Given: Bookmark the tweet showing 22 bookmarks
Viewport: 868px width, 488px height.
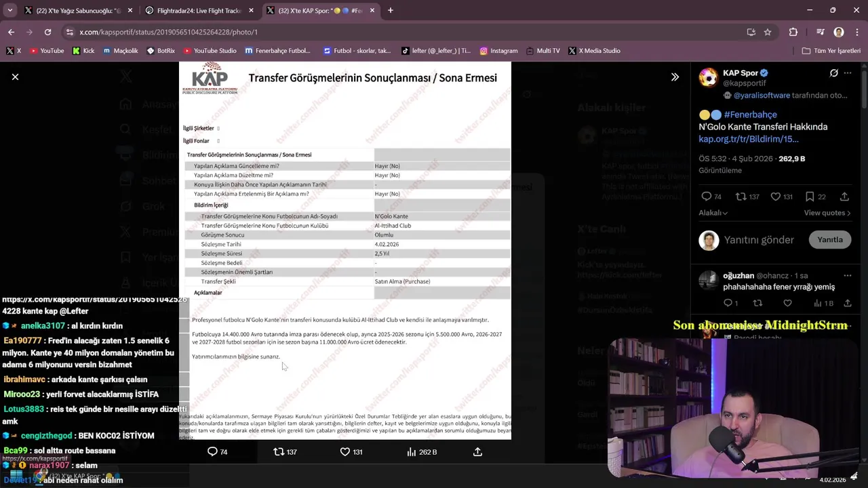Looking at the screenshot, I should 815,197.
